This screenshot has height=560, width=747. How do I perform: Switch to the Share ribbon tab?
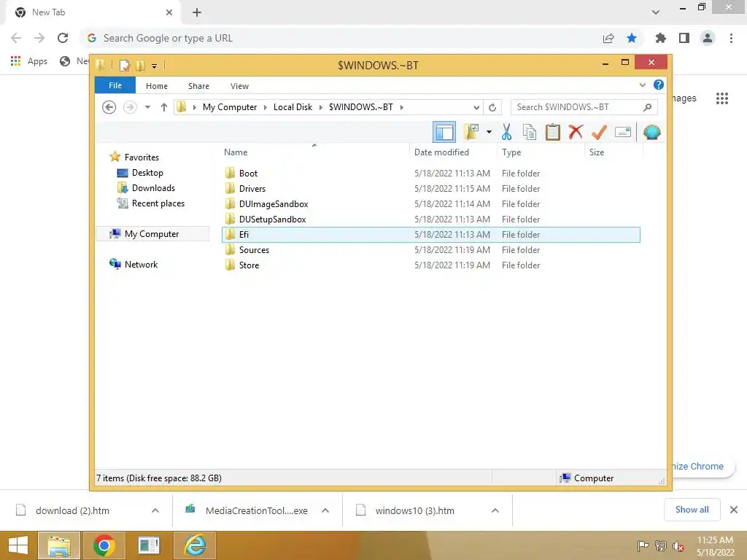198,86
